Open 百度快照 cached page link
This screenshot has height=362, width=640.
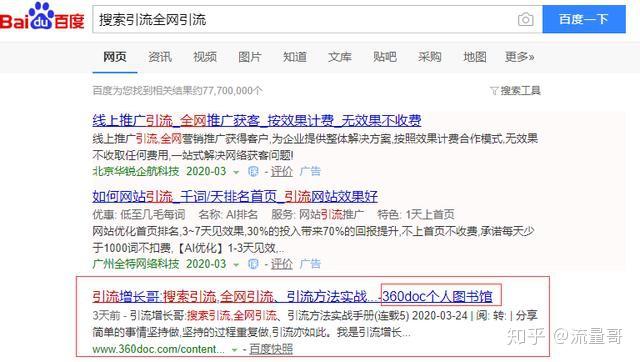click(271, 349)
